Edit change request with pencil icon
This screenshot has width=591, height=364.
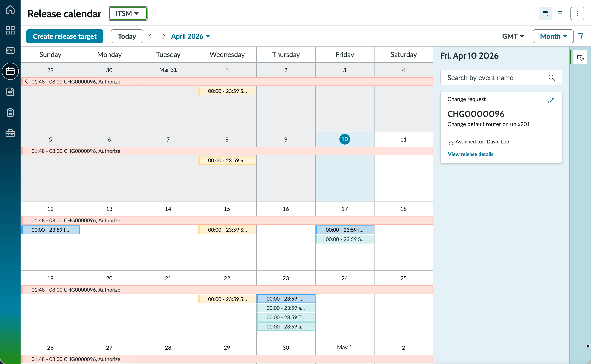[551, 99]
